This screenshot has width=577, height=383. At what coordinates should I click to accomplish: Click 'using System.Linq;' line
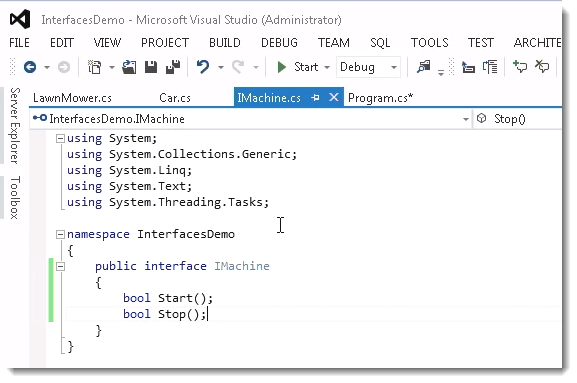pos(129,170)
